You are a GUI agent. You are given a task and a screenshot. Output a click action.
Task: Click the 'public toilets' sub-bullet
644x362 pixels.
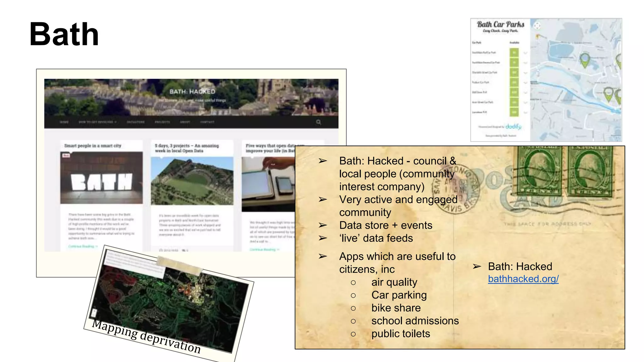[x=401, y=334]
